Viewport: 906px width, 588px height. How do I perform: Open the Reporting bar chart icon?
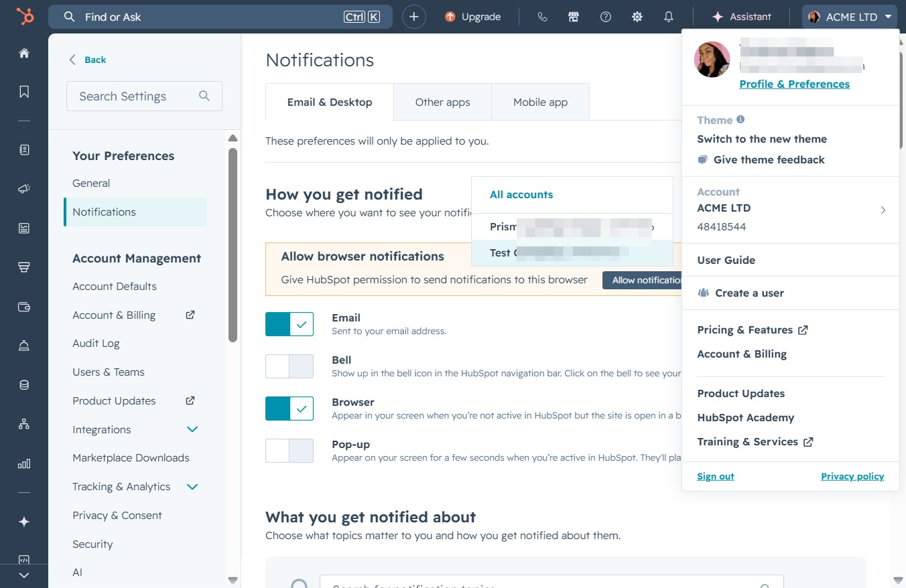tap(24, 463)
